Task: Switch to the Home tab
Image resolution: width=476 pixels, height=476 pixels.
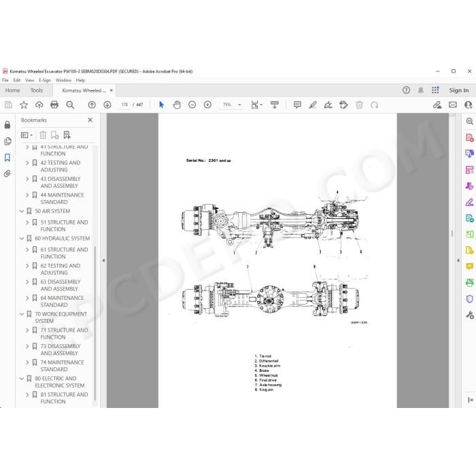Action: click(12, 90)
